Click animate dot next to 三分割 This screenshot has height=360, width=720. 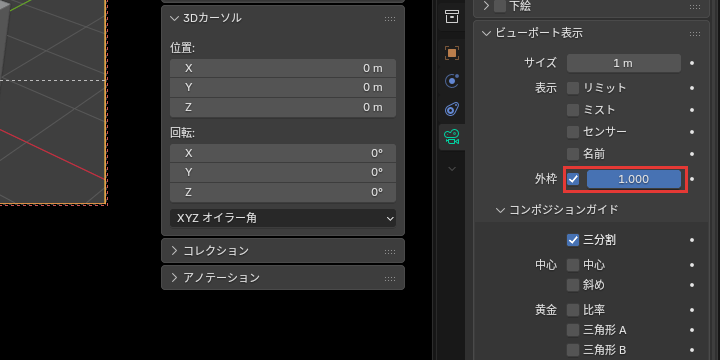(692, 240)
